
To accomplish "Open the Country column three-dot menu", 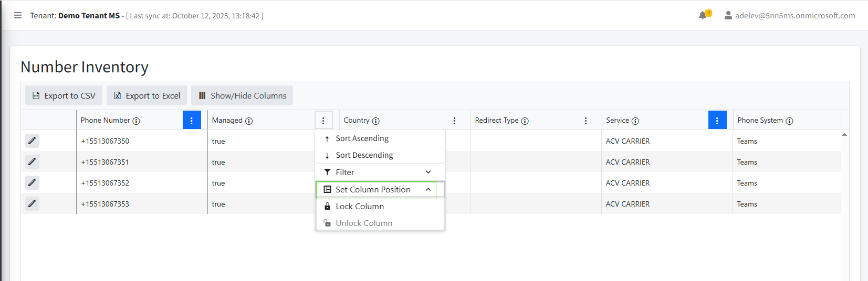I will click(x=454, y=121).
